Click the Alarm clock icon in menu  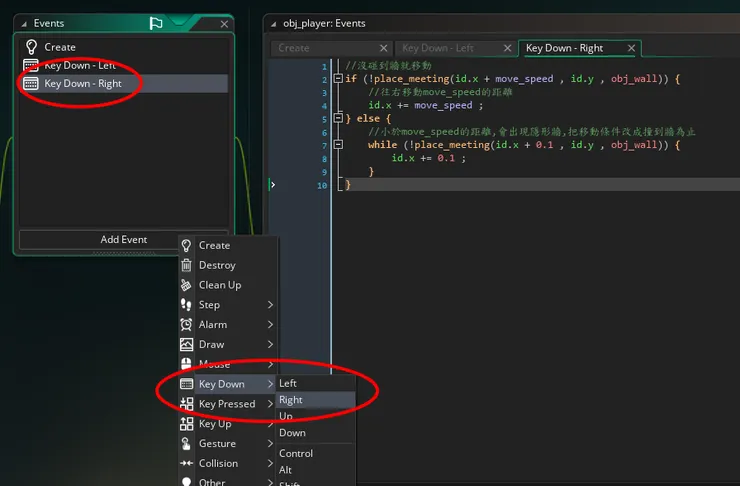tap(186, 325)
